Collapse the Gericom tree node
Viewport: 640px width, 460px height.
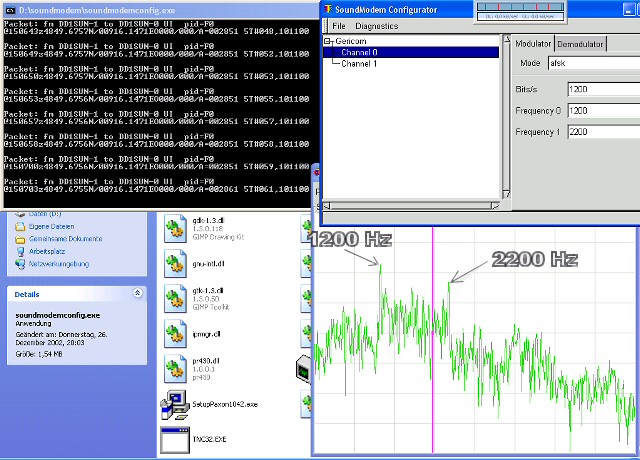(327, 42)
